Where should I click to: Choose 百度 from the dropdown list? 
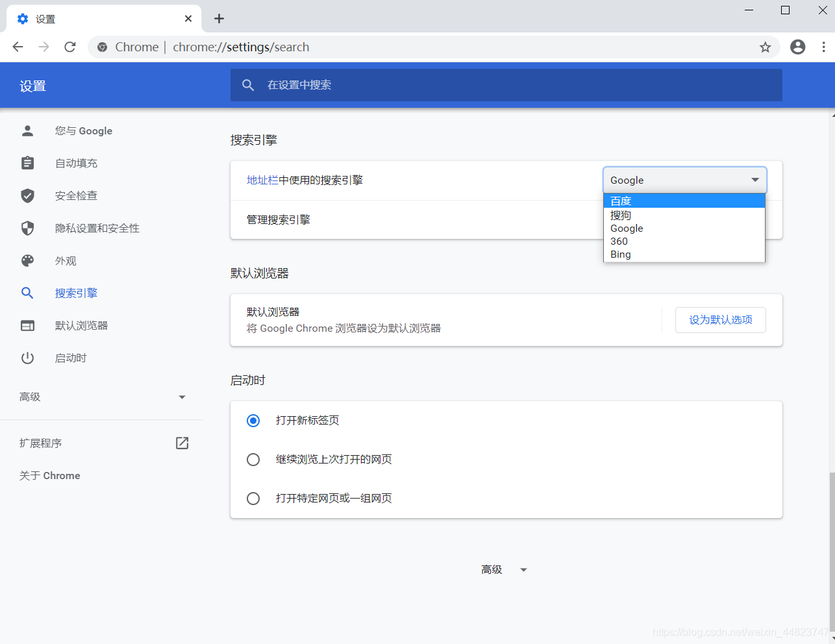point(684,201)
